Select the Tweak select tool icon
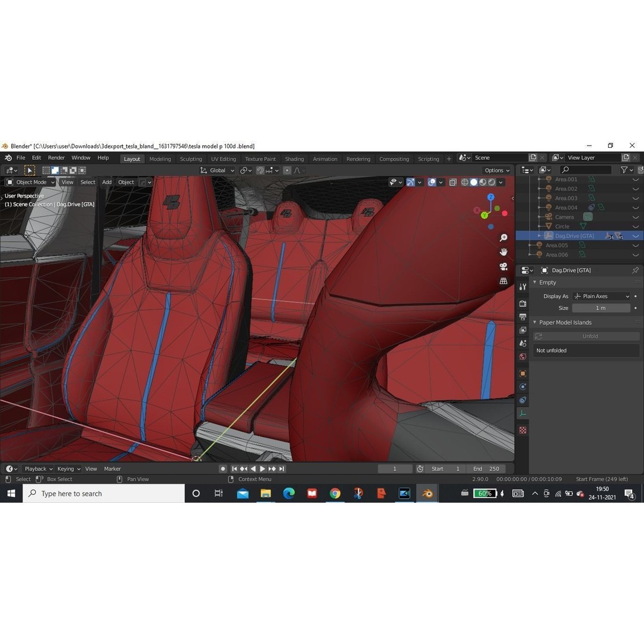Image resolution: width=644 pixels, height=644 pixels. coord(30,170)
